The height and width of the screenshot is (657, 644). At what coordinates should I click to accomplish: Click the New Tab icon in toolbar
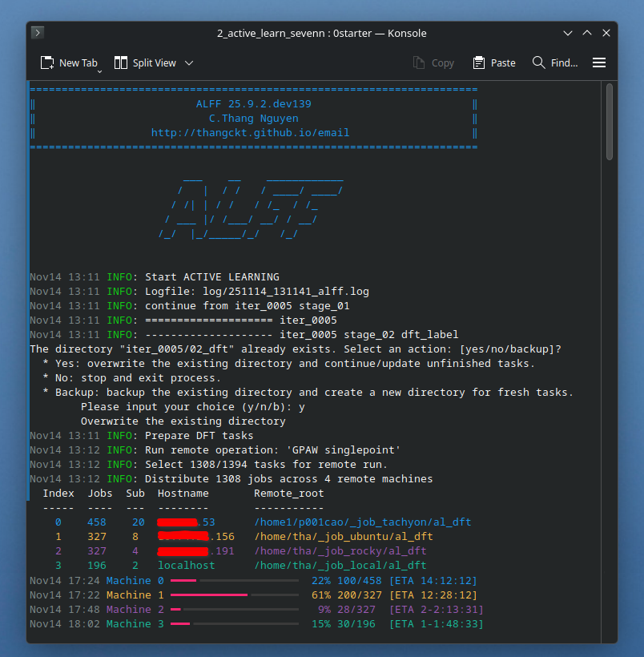pos(47,62)
